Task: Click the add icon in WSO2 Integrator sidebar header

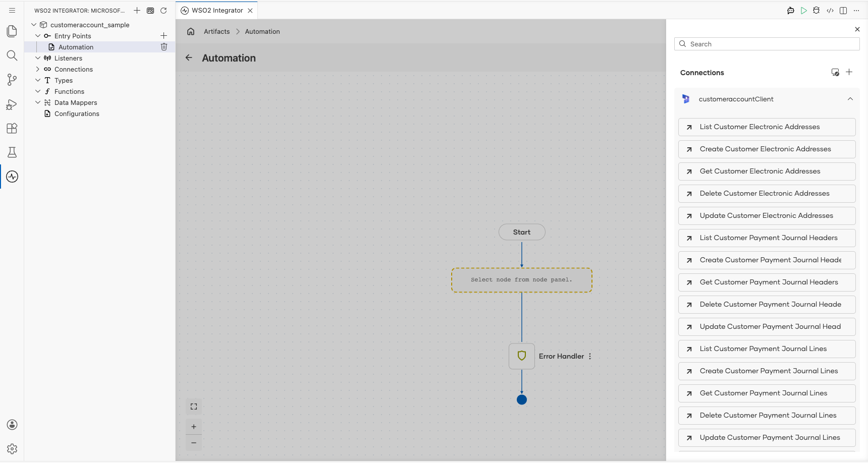Action: (137, 11)
